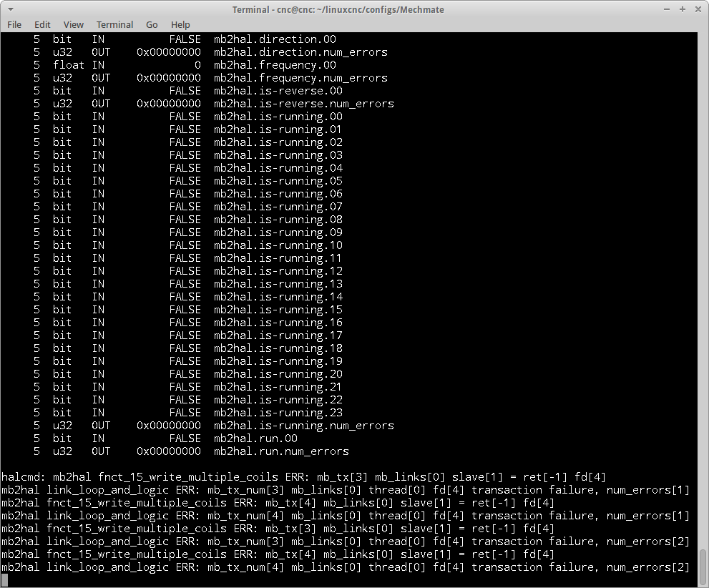Click FALSE value on mb2hal.run.00 row
The width and height of the screenshot is (709, 588).
point(185,438)
